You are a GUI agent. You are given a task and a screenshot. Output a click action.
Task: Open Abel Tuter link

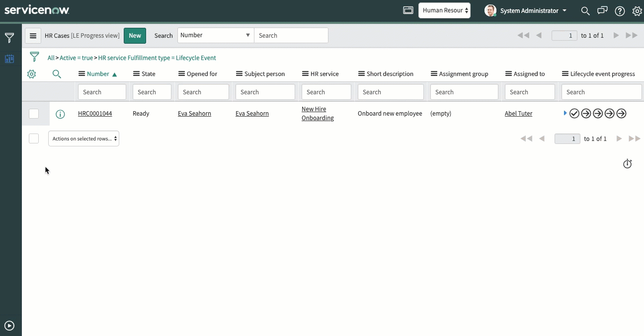(x=518, y=114)
